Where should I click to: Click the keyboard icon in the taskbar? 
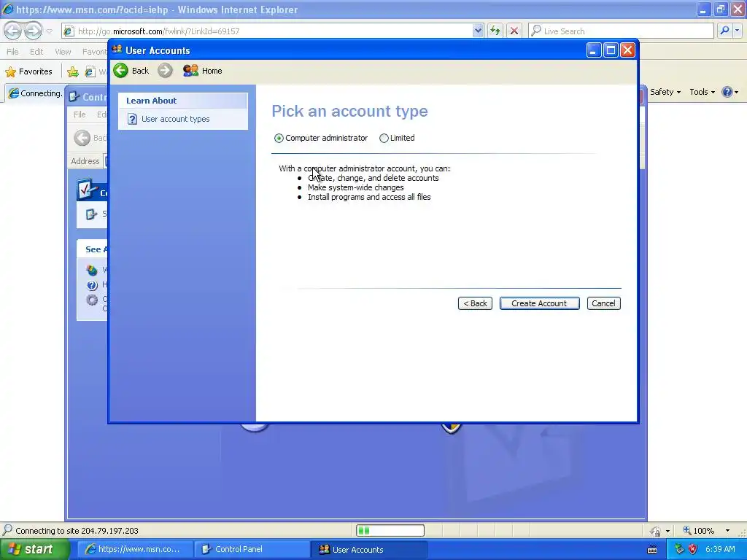point(652,550)
